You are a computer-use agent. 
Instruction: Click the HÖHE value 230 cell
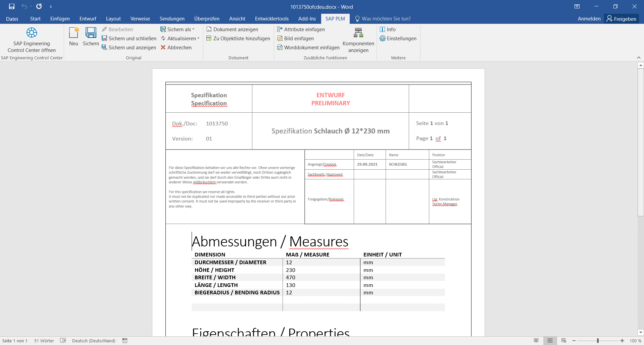tap(321, 270)
